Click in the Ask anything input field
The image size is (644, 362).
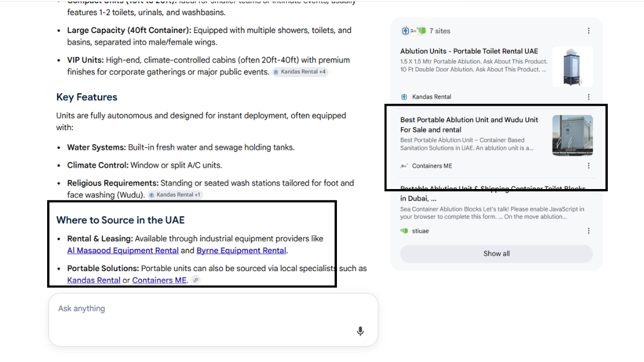coord(213,319)
